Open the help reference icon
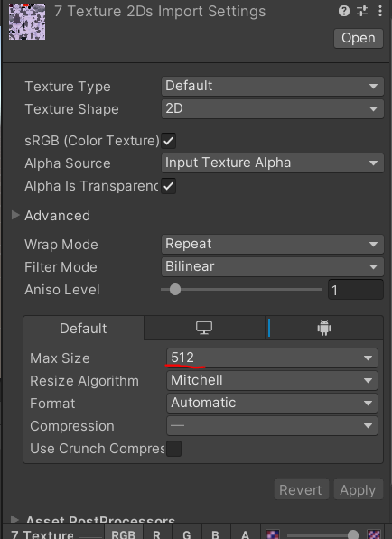The width and height of the screenshot is (392, 539). (344, 11)
